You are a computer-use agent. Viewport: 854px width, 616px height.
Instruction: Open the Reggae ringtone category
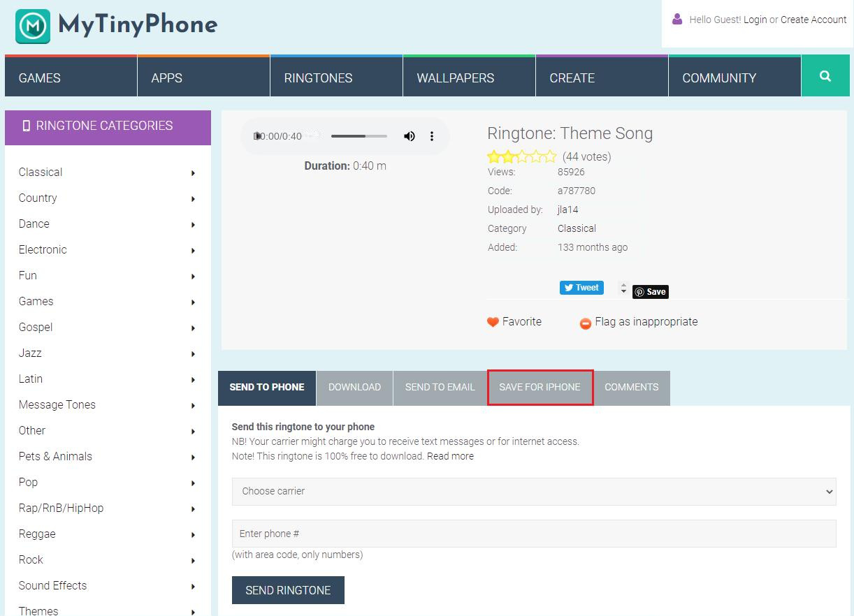tap(37, 534)
